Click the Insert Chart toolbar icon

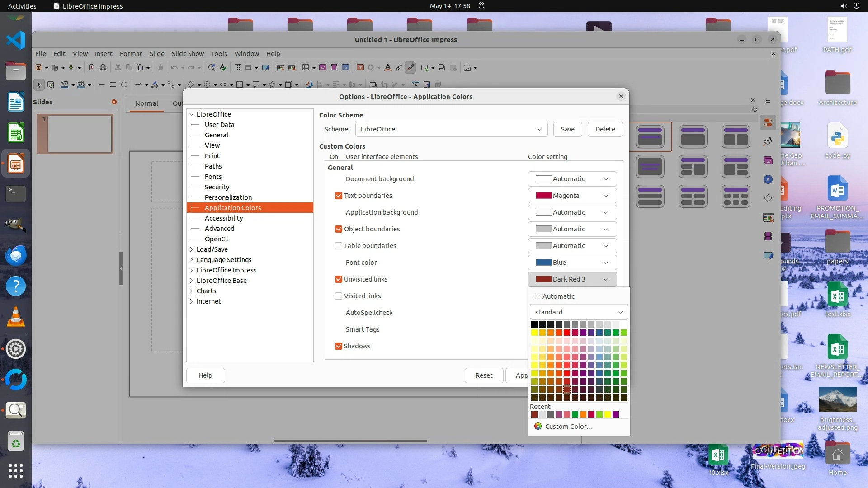coord(345,68)
